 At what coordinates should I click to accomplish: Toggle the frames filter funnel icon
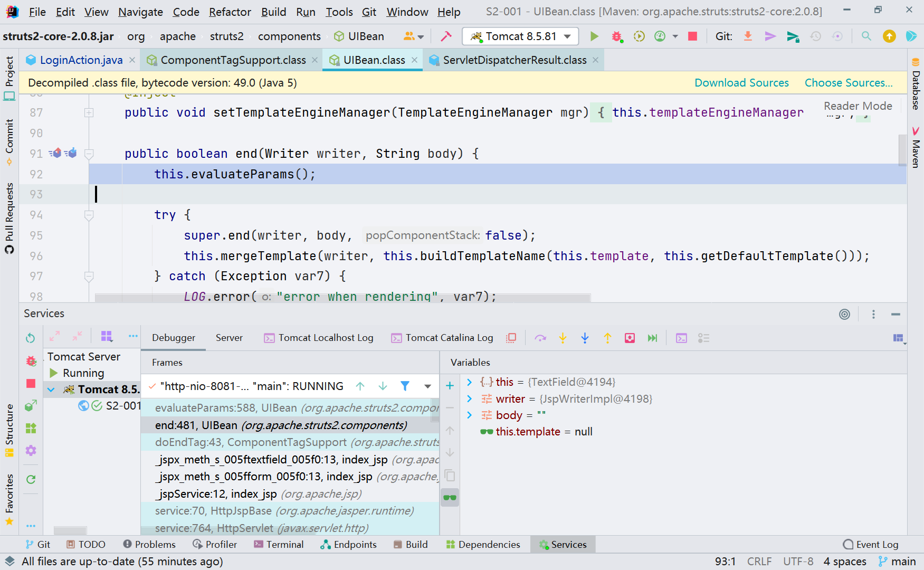[405, 386]
